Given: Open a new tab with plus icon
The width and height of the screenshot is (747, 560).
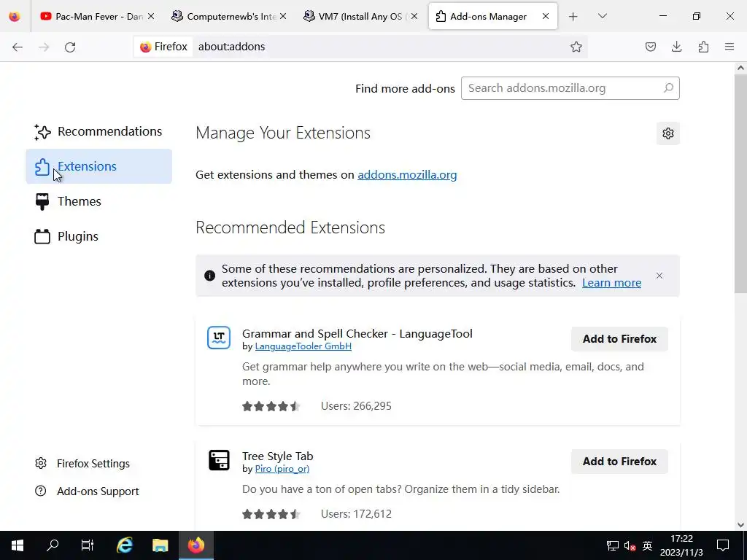Looking at the screenshot, I should tap(573, 16).
